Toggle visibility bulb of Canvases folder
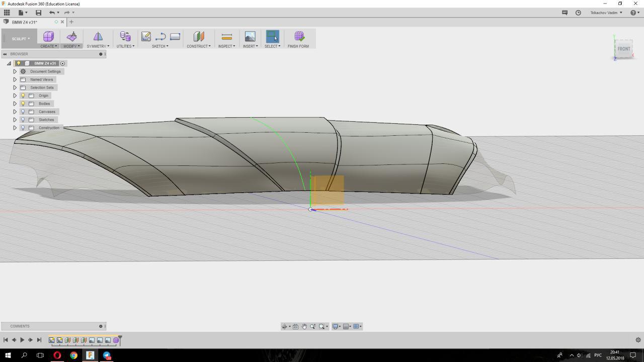 [23, 112]
